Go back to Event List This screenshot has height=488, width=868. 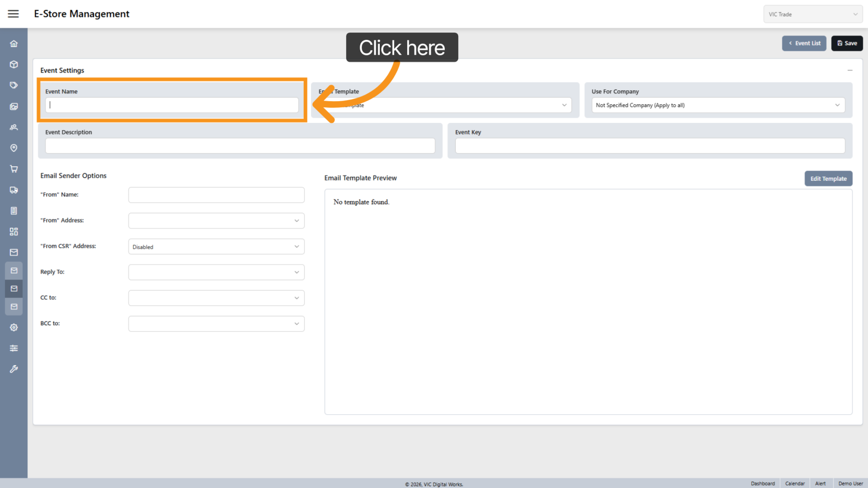pyautogui.click(x=804, y=43)
